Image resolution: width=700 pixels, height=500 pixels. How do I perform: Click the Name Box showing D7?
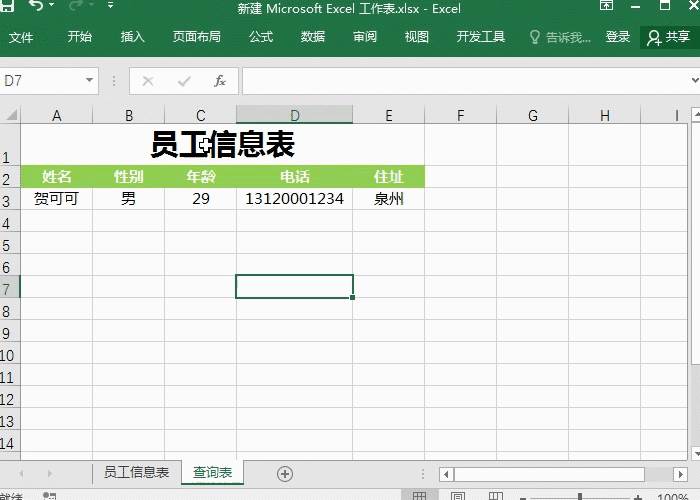pyautogui.click(x=42, y=81)
